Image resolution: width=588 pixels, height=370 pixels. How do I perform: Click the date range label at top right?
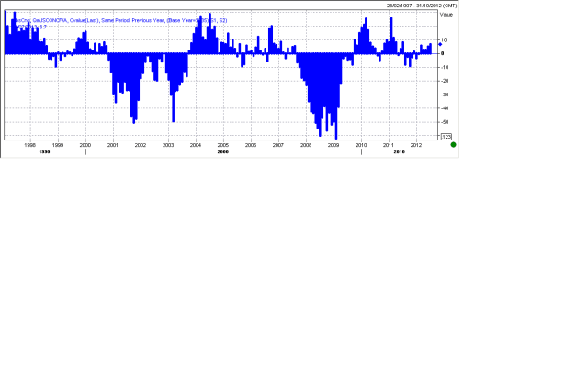tap(420, 6)
